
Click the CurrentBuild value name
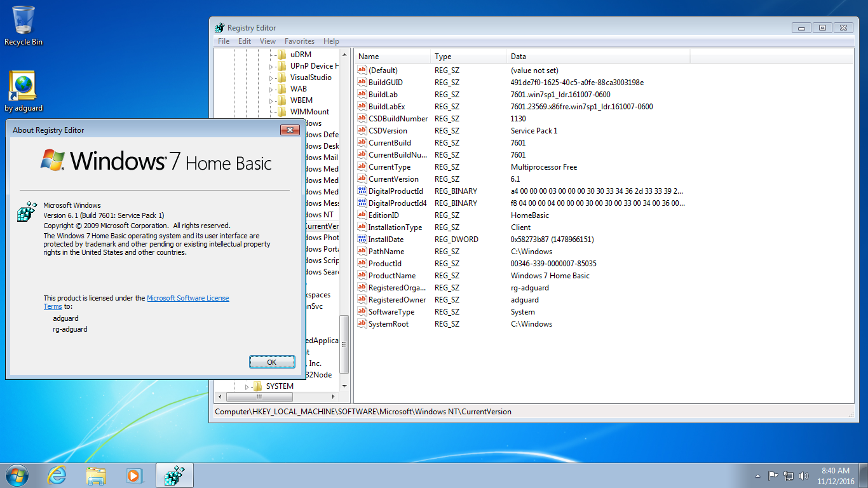point(390,143)
